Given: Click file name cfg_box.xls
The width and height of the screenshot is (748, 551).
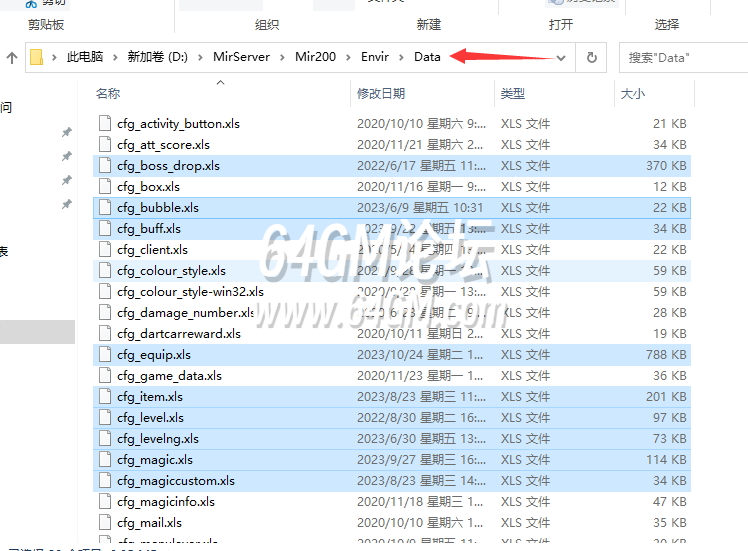Looking at the screenshot, I should (148, 187).
